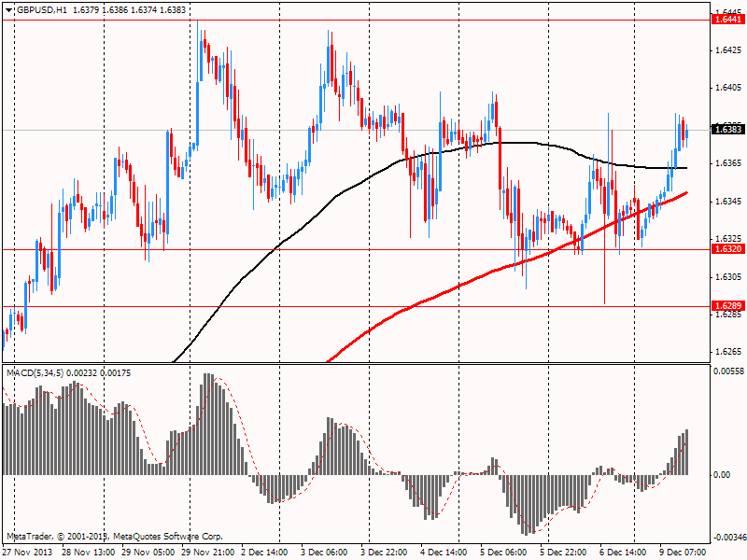Select the 1.6425 price scale label
This screenshot has width=747, height=560.
(x=728, y=50)
